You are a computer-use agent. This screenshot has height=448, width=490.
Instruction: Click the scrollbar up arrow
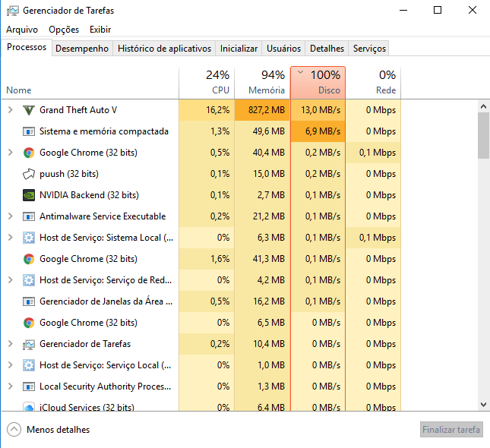pyautogui.click(x=483, y=106)
